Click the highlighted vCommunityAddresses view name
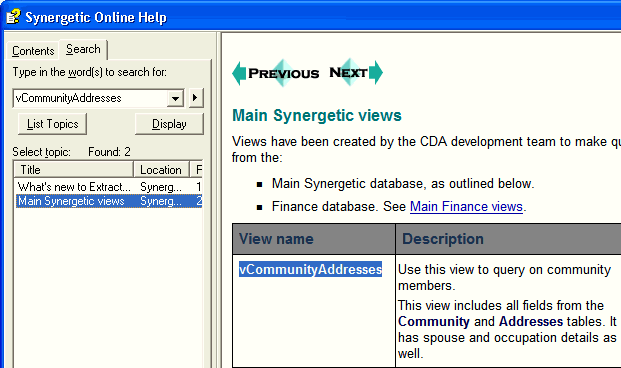621x368 pixels. [x=310, y=269]
